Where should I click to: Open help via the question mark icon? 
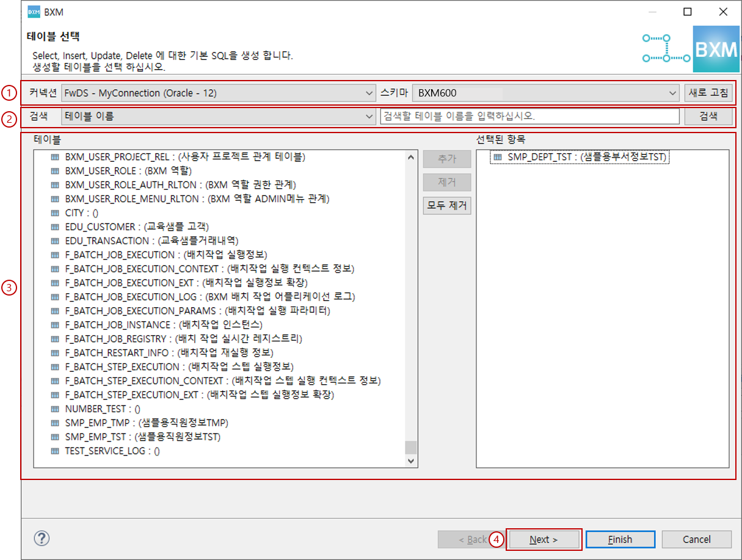click(41, 539)
